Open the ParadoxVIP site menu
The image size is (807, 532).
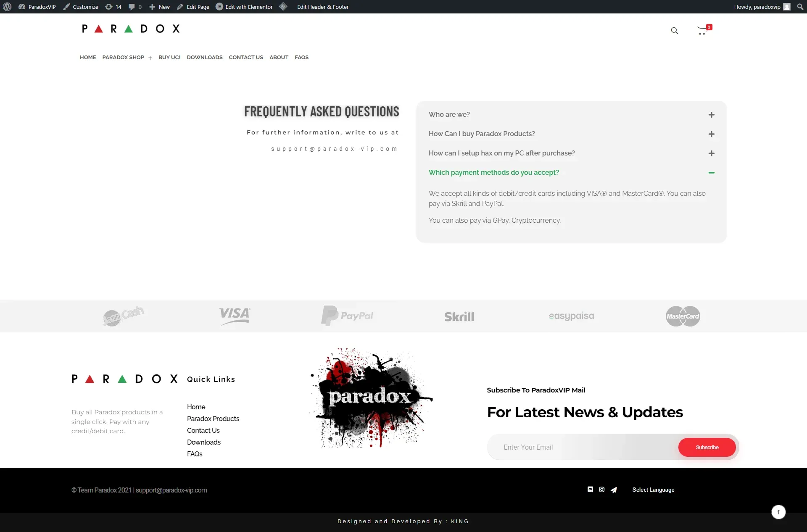tap(37, 7)
